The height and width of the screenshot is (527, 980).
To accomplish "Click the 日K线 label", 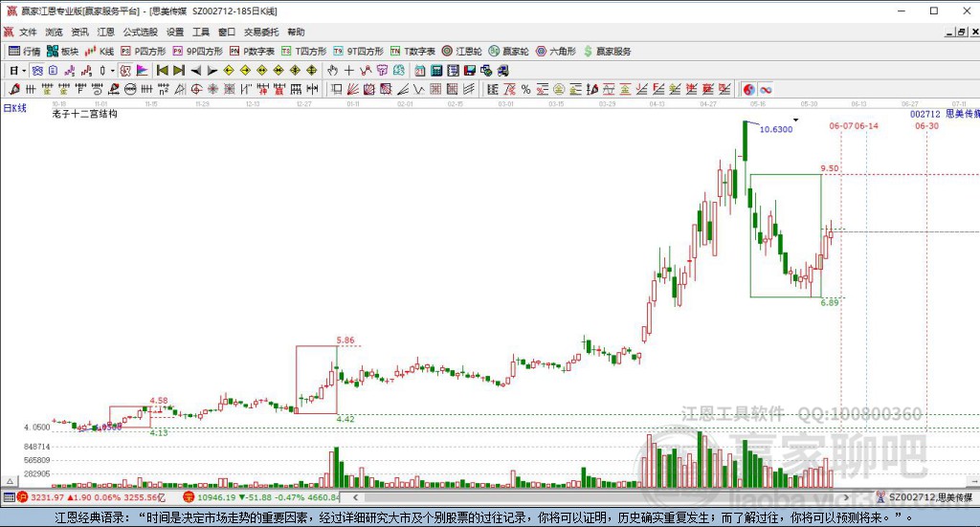I will [x=15, y=108].
